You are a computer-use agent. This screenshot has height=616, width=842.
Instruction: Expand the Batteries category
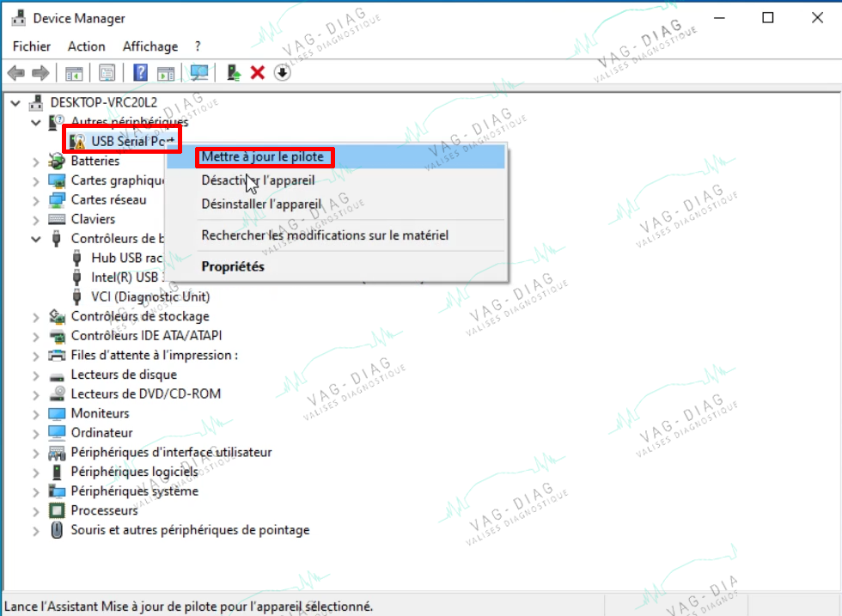click(x=36, y=162)
